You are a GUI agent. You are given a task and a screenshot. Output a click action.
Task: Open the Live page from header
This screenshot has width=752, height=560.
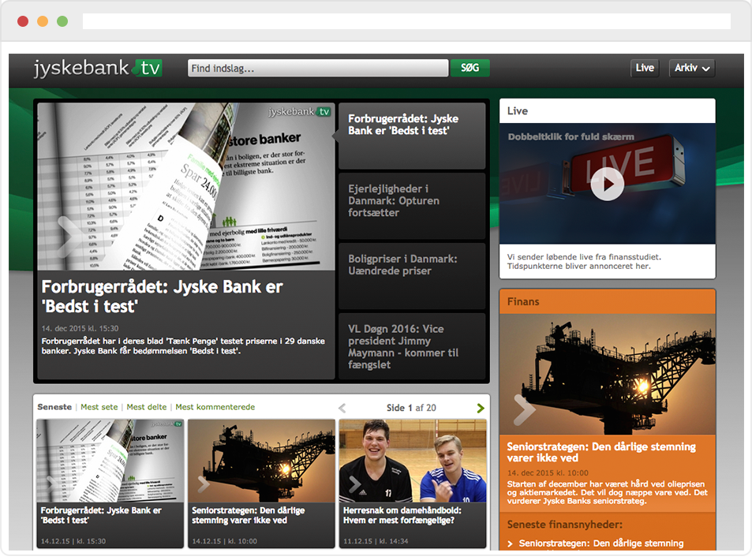(645, 68)
